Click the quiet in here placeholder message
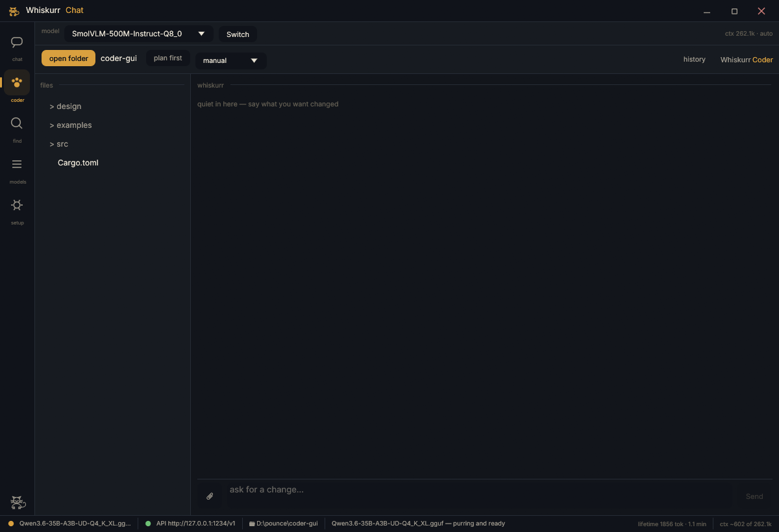This screenshot has width=779, height=532. tap(267, 104)
